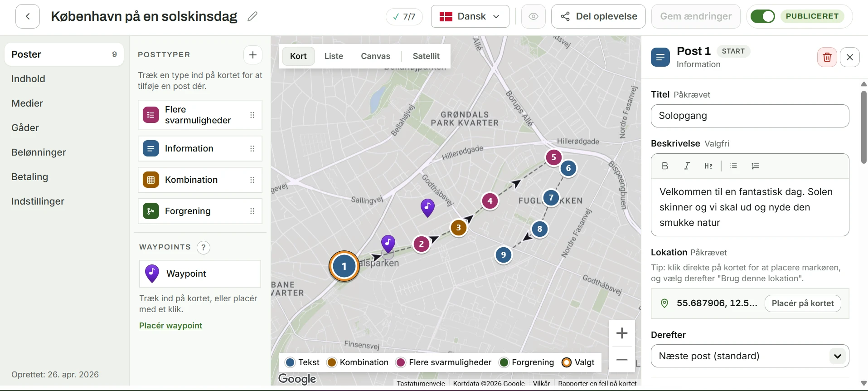The height and width of the screenshot is (391, 868).
Task: Click the Waypoint pin item
Action: tap(200, 274)
